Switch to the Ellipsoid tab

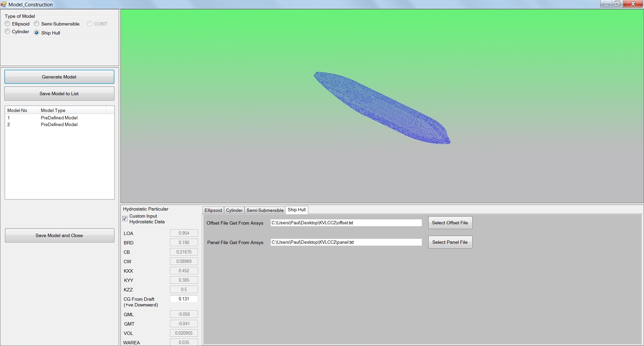[x=213, y=210]
